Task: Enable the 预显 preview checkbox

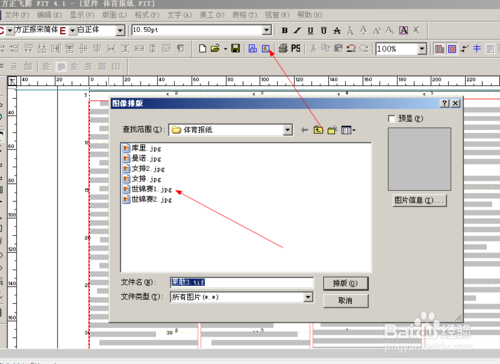Action: coord(392,118)
